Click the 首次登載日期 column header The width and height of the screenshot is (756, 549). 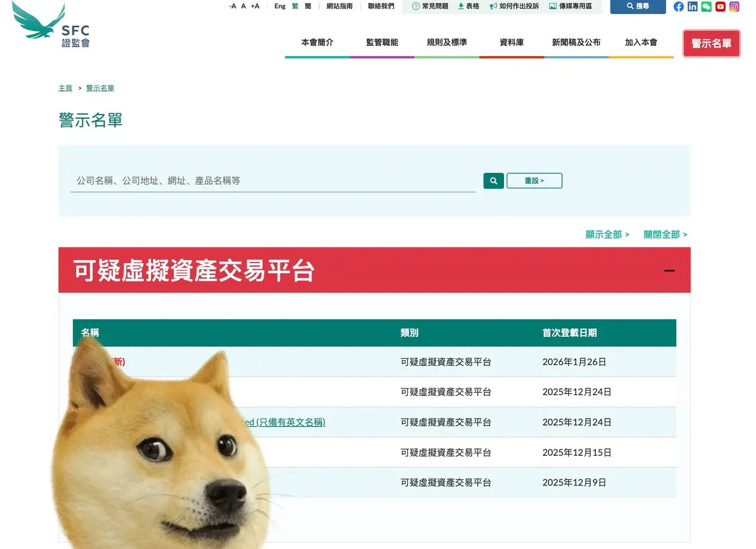[x=570, y=332]
